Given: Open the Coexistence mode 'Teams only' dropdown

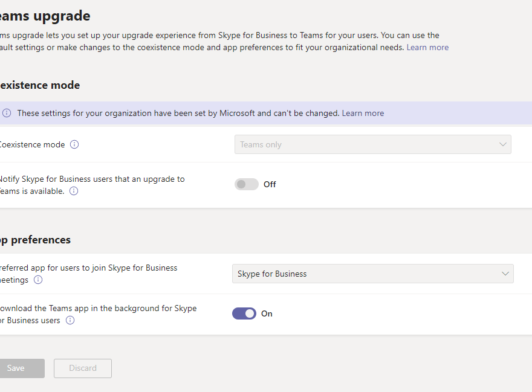Looking at the screenshot, I should click(x=373, y=144).
